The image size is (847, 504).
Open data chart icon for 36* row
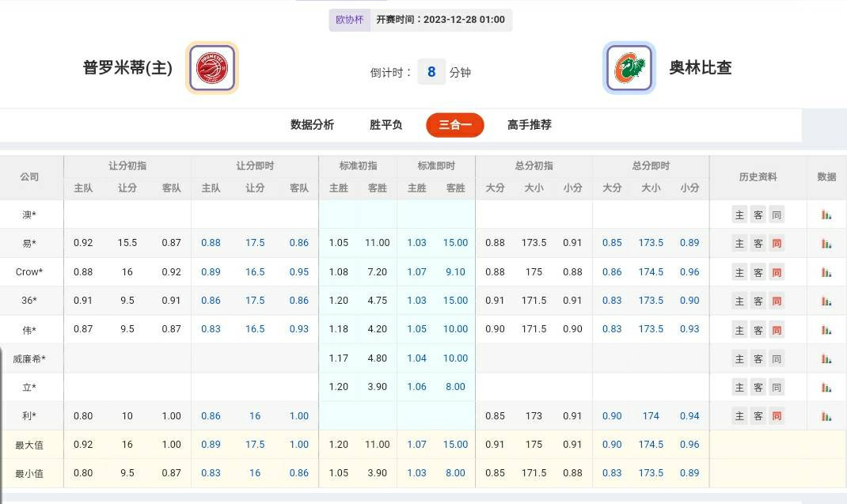[826, 301]
